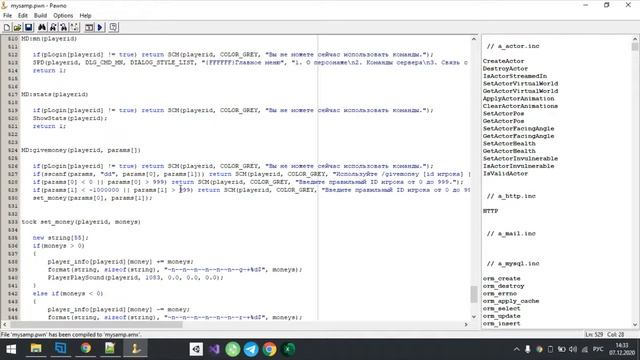Open Visual Studio from the taskbar

pos(214,349)
